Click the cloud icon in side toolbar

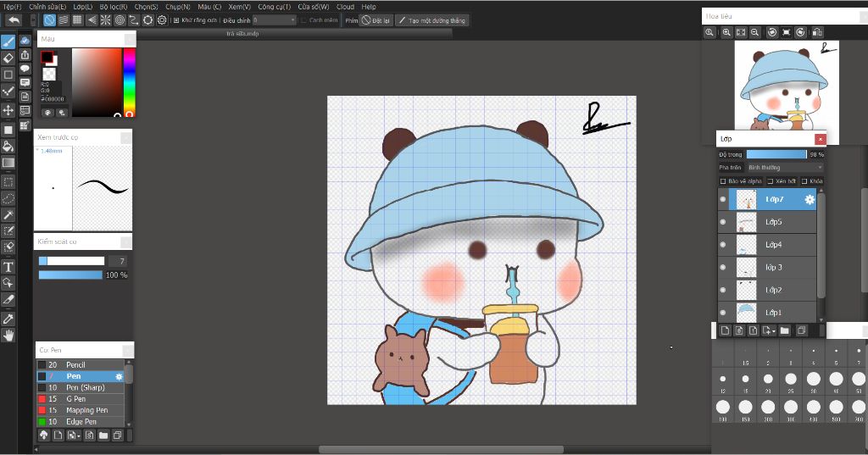(25, 41)
